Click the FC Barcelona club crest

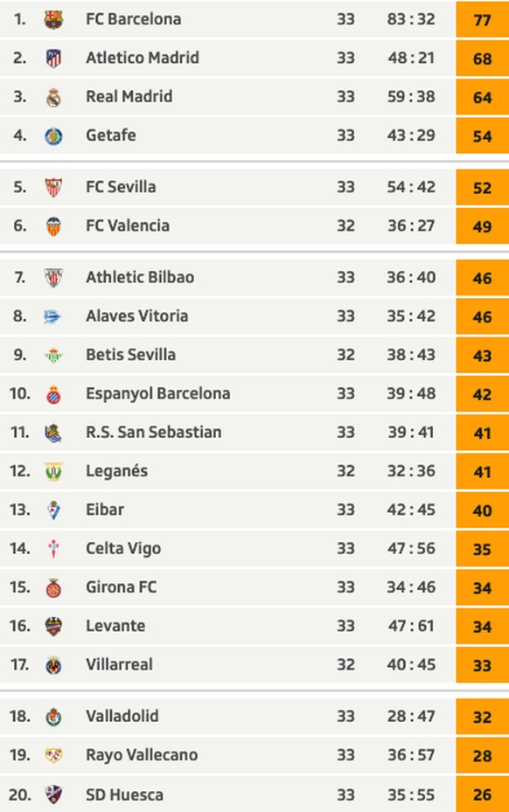(53, 20)
